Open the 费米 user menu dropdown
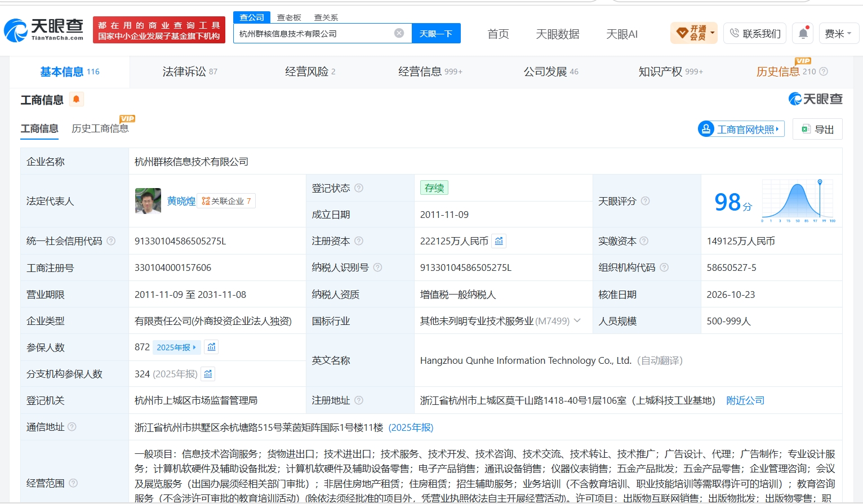 [x=839, y=33]
